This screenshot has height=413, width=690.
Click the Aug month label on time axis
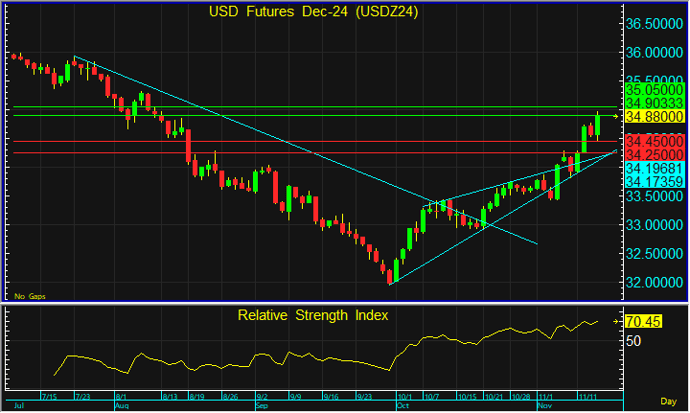pyautogui.click(x=122, y=407)
